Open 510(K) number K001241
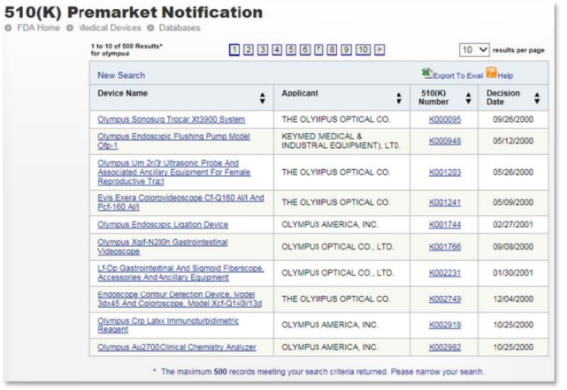Viewport: 567px width, 390px height. pos(445,202)
